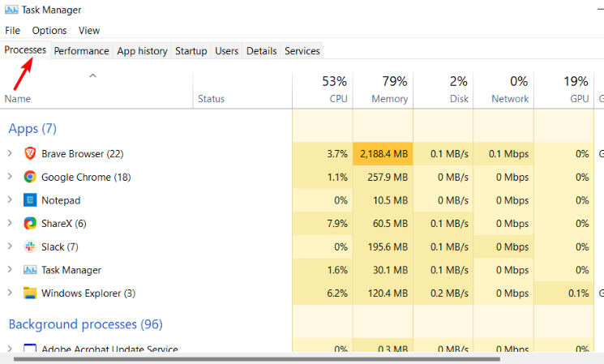
Task: Sort by the Network column header
Action: (503, 91)
